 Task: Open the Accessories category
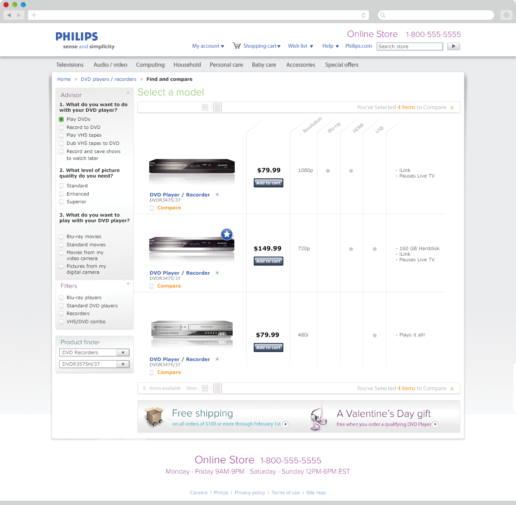(x=300, y=65)
